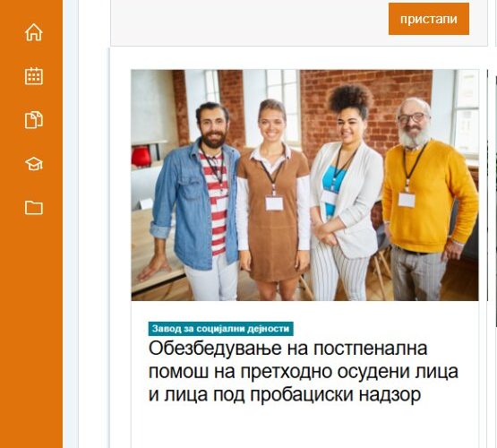Click the orange пристапи button
497x448 pixels.
click(x=429, y=19)
